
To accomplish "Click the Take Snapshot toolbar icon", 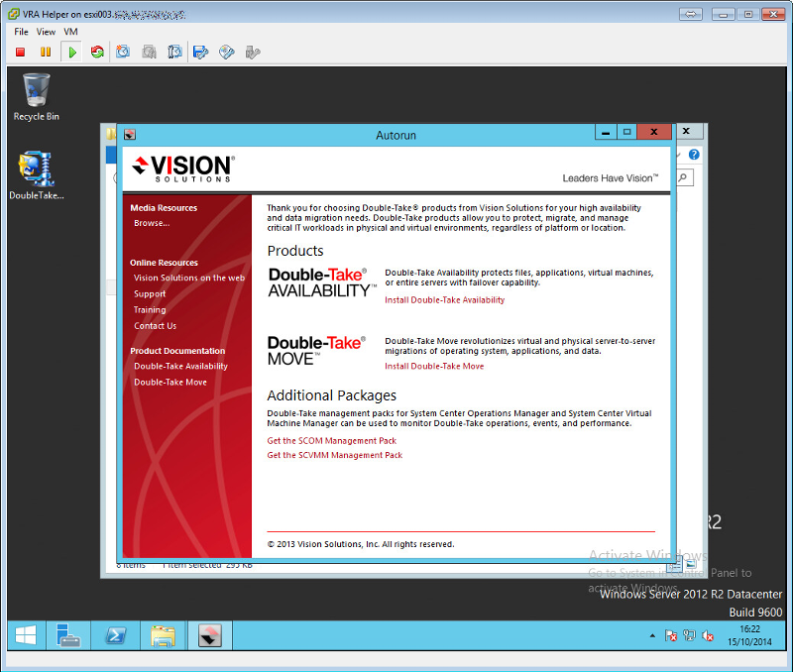I will [123, 53].
